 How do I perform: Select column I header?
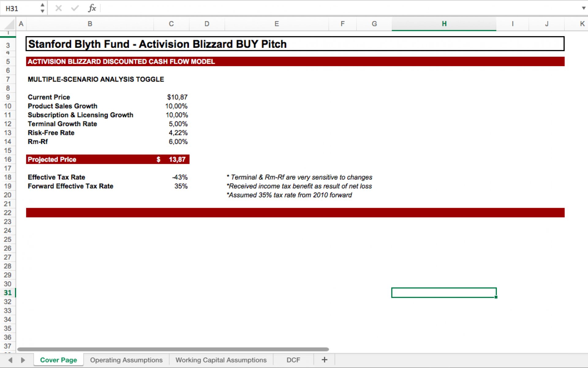(513, 24)
